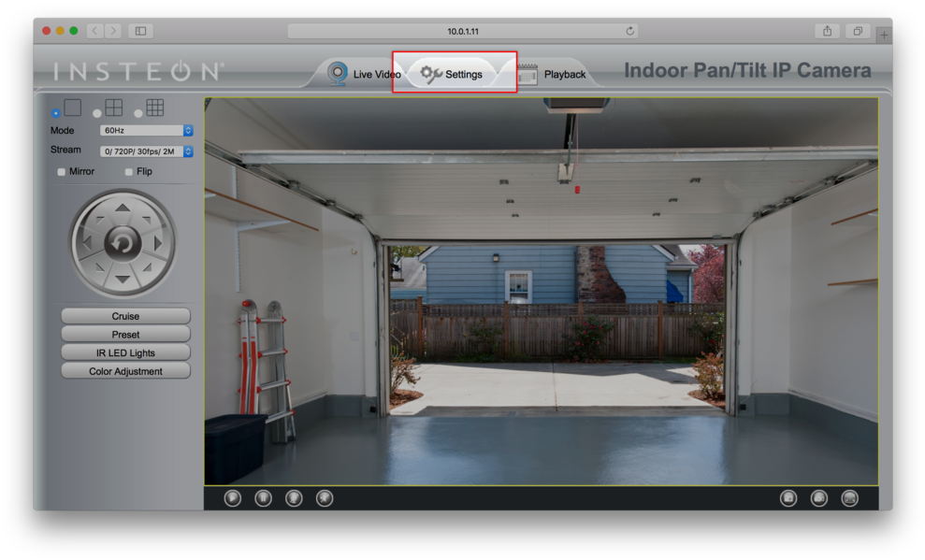Enable the Mirror checkbox
Image resolution: width=925 pixels, height=560 pixels.
(61, 171)
